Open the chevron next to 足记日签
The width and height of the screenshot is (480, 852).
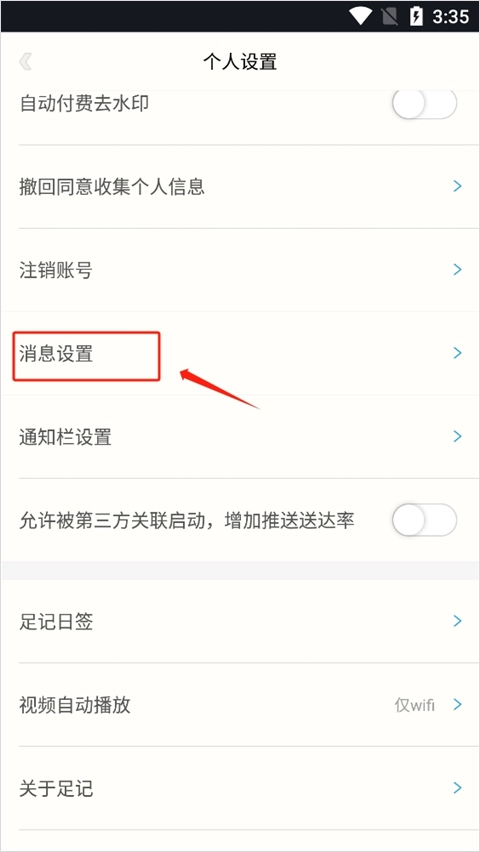[457, 621]
